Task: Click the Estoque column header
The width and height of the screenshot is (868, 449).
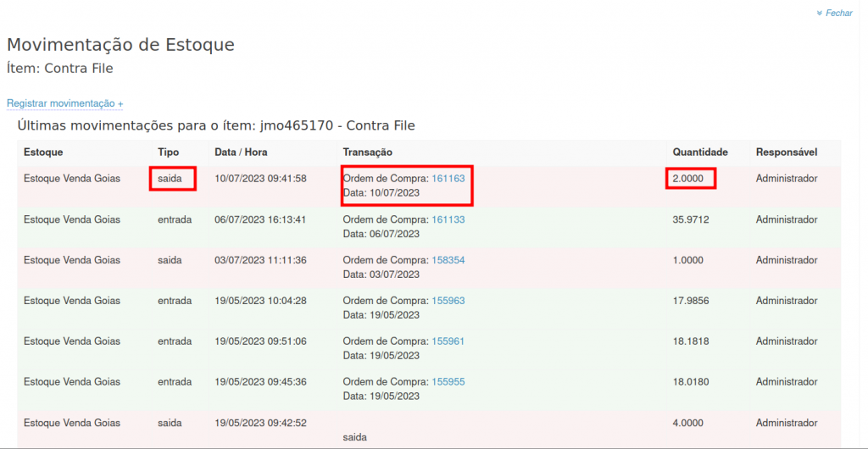Action: click(43, 152)
